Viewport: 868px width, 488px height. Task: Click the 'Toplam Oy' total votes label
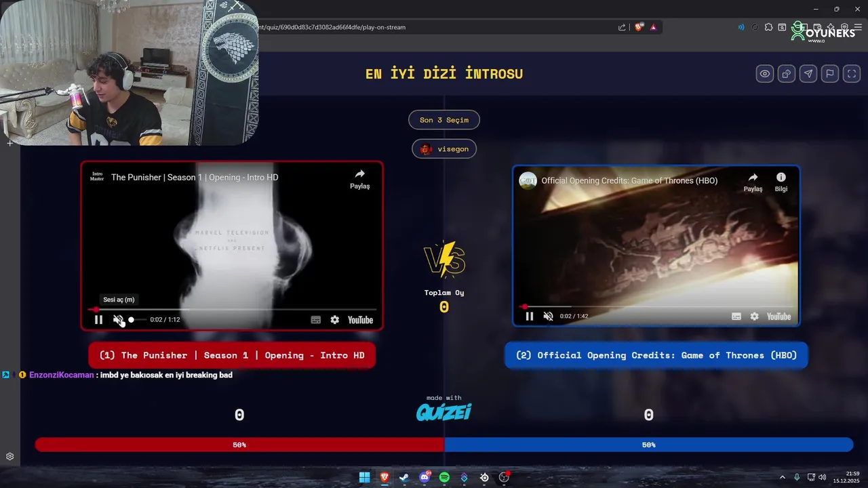(x=444, y=293)
